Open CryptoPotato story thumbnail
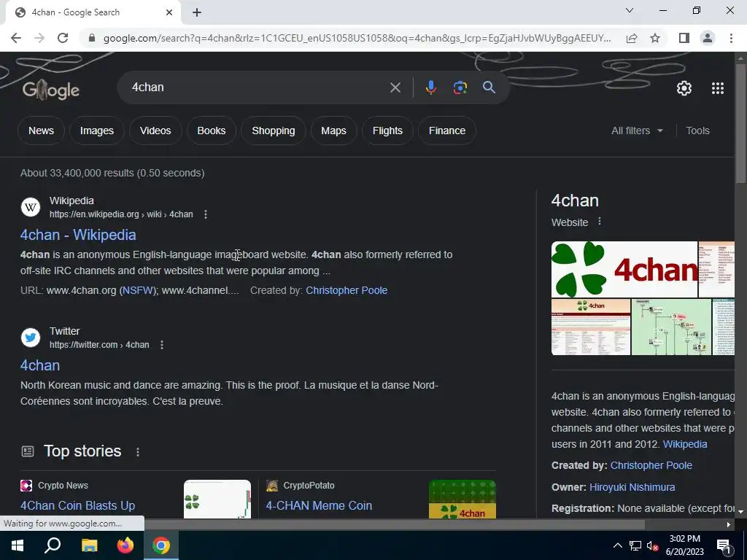 click(x=462, y=499)
